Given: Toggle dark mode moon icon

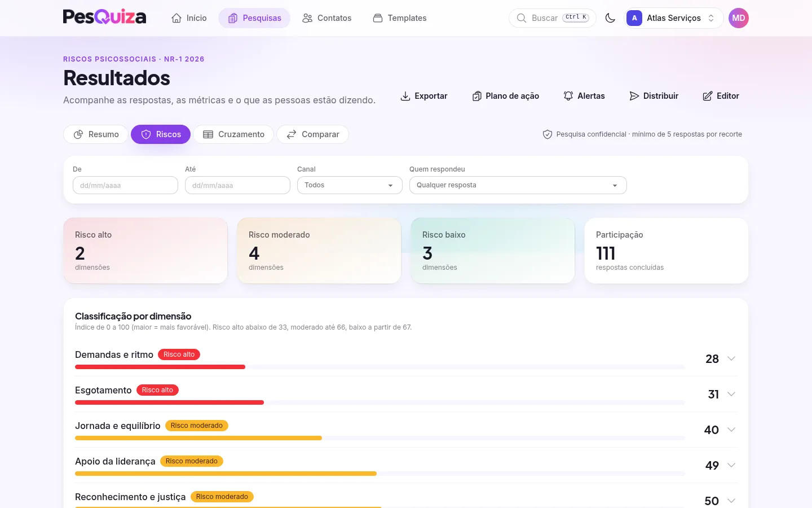Looking at the screenshot, I should click(x=610, y=18).
